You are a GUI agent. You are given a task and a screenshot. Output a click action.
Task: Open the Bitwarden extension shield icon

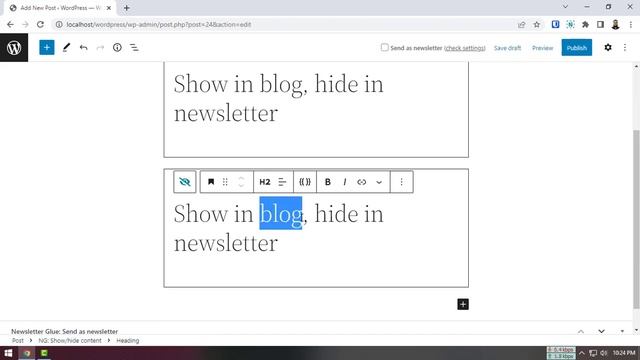coord(556,24)
